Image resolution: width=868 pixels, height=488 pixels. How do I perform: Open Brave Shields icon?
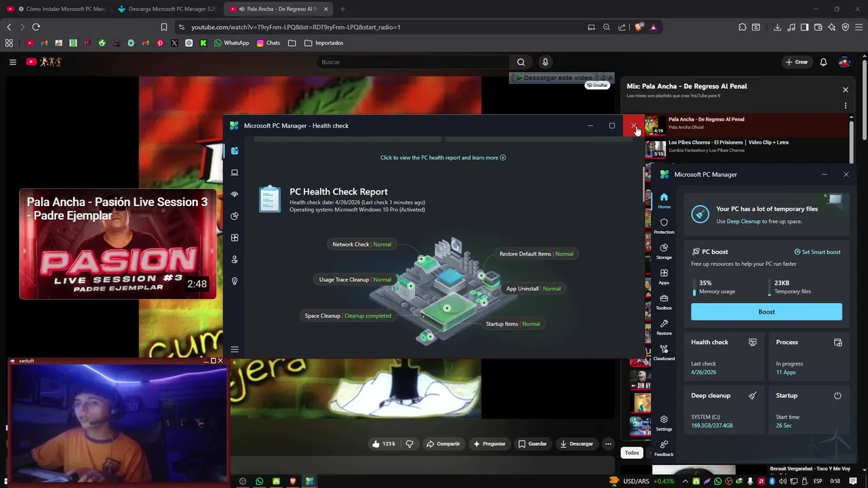click(x=638, y=27)
